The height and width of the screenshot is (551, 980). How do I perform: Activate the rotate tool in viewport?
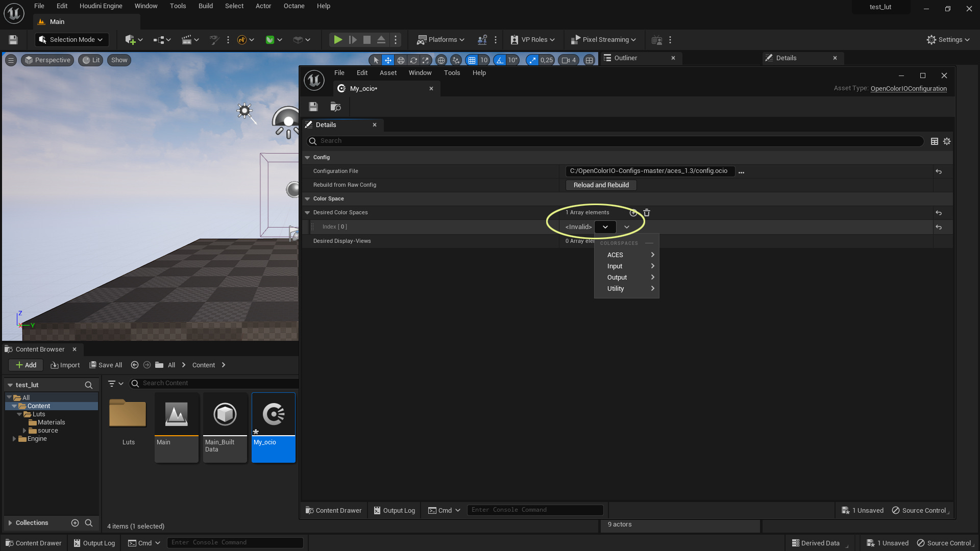click(413, 60)
